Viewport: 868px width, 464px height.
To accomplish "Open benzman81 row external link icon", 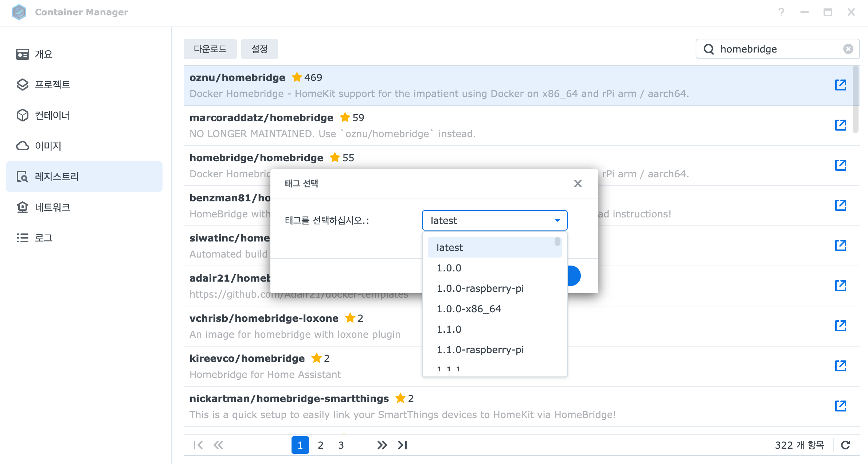I will [841, 205].
